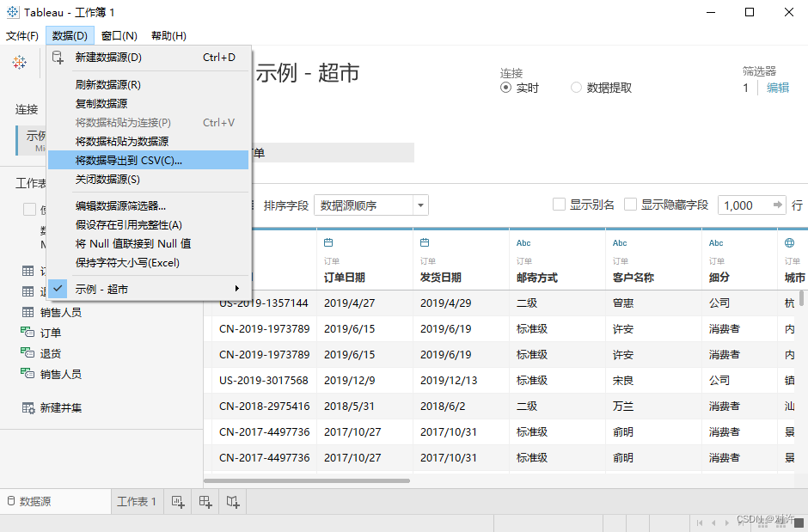
Task: Choose 将数据粘贴为数据源 menu item
Action: click(x=149, y=142)
